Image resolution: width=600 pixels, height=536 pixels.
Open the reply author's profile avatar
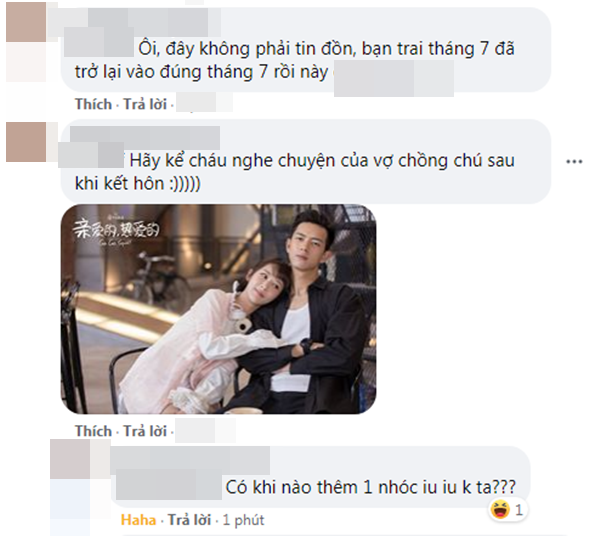pos(70,459)
